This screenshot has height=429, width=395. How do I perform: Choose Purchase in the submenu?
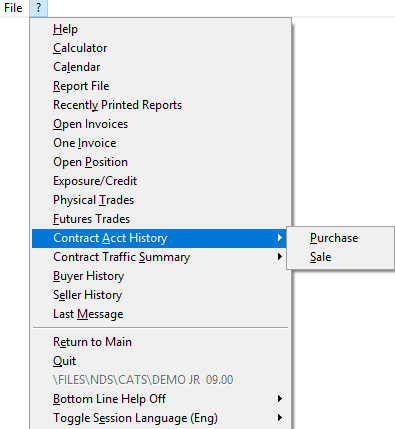[x=340, y=238]
